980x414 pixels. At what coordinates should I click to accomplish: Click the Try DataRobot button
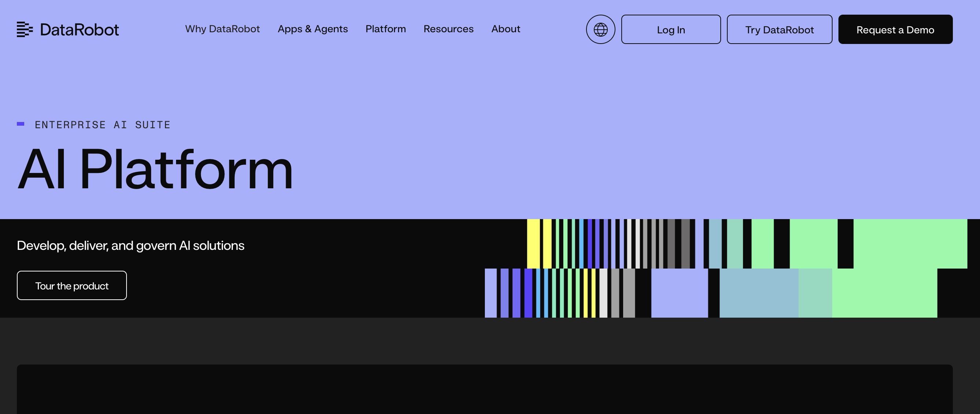[x=779, y=29]
